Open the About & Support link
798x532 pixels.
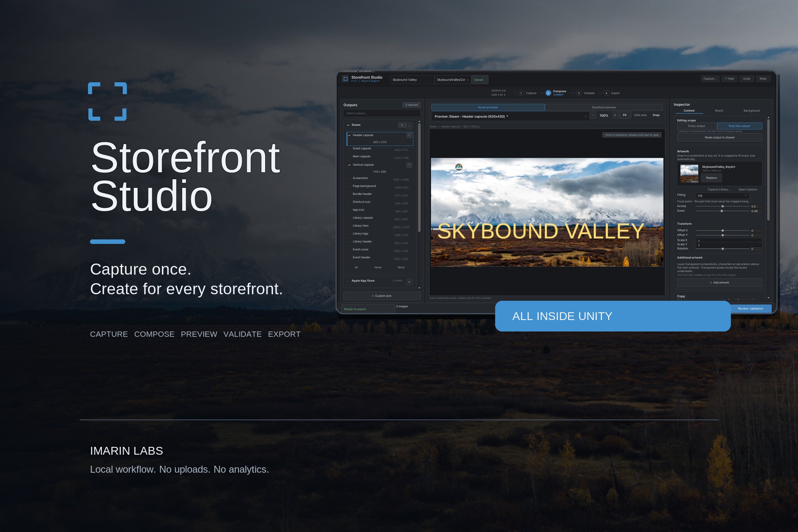pos(370,81)
